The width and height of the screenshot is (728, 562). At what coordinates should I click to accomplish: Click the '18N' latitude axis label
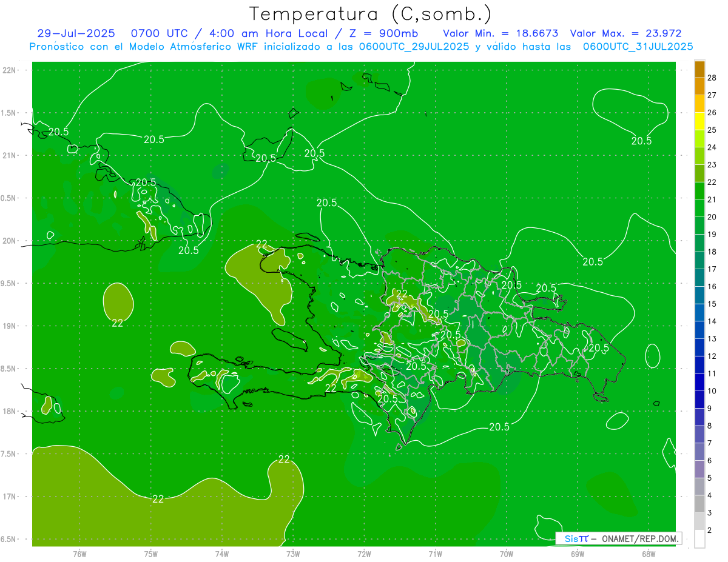tap(9, 411)
